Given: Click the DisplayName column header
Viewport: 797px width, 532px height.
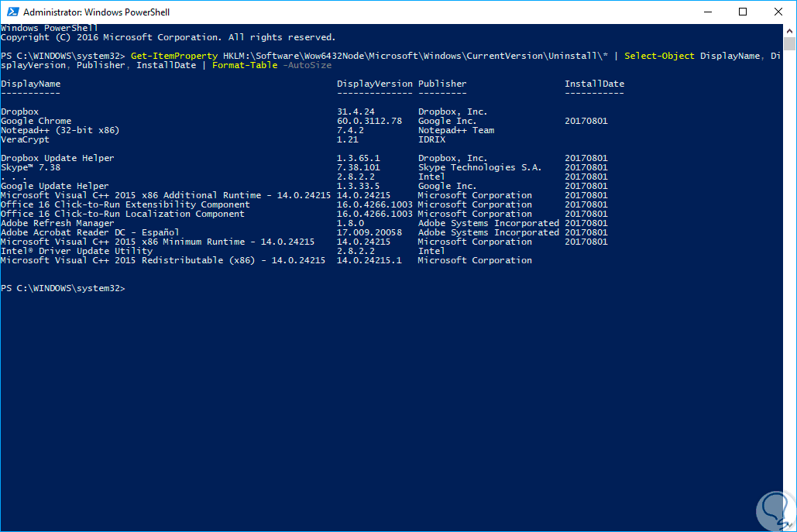Looking at the screenshot, I should pos(30,84).
